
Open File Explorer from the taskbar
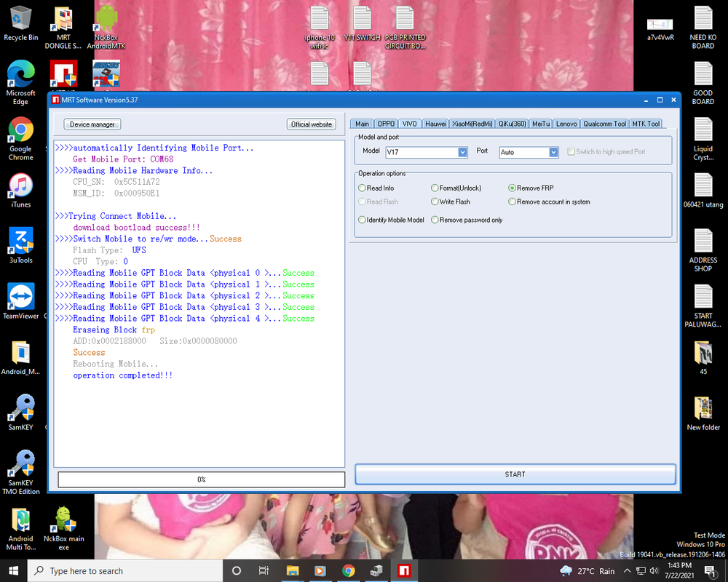tap(292, 570)
